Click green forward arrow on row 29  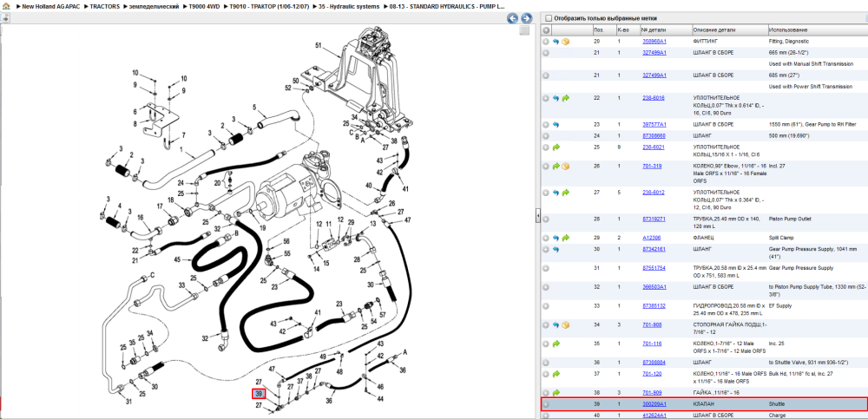[x=566, y=238]
